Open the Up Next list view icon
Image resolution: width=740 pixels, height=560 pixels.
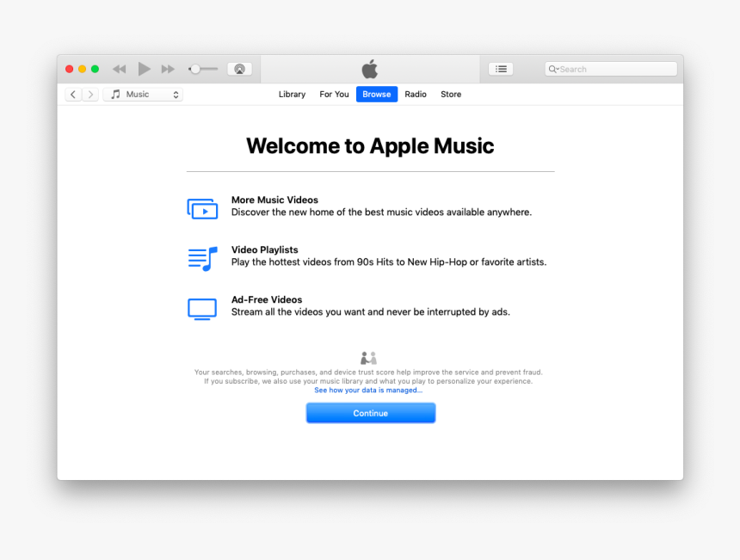coord(501,68)
